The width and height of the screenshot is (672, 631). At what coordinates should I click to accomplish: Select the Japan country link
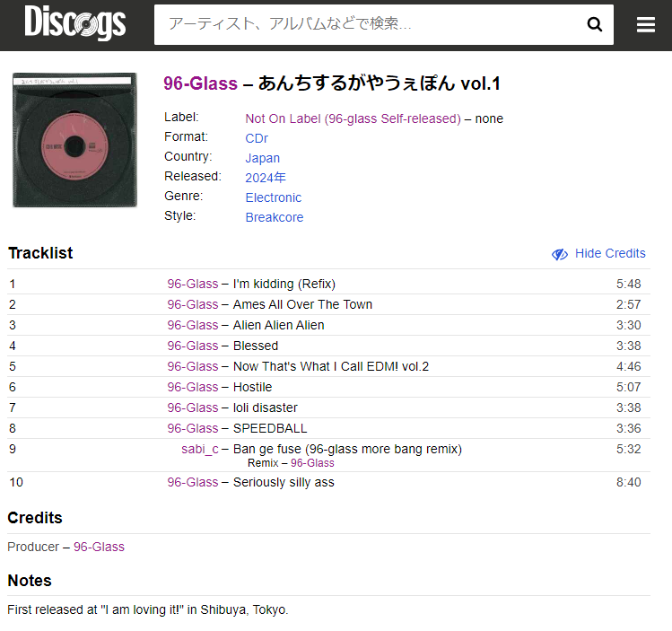click(x=262, y=158)
